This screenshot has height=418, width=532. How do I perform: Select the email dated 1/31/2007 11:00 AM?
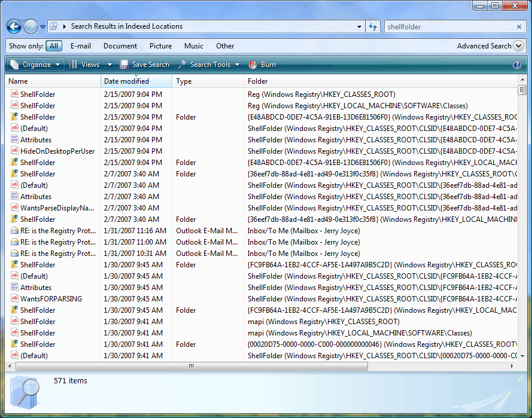coord(262,242)
